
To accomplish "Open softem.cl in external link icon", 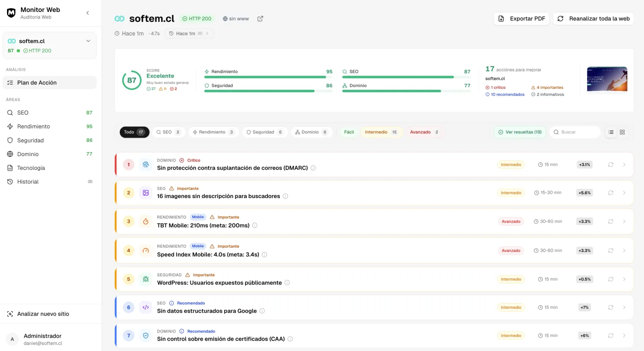I will 260,19.
